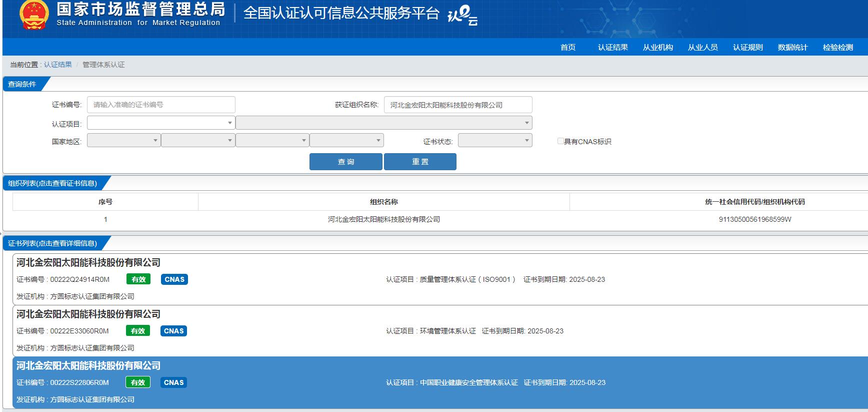Click the 组织列表 section tab
The width and height of the screenshot is (868, 412).
click(53, 183)
